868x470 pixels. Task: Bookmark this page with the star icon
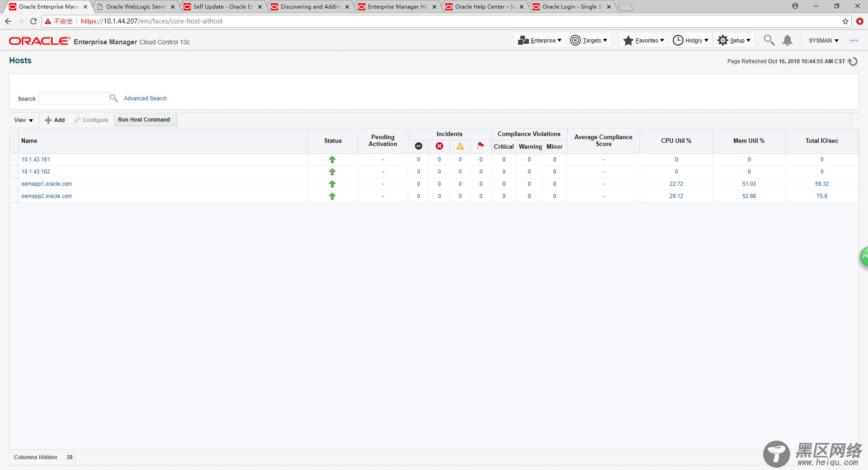(x=845, y=21)
